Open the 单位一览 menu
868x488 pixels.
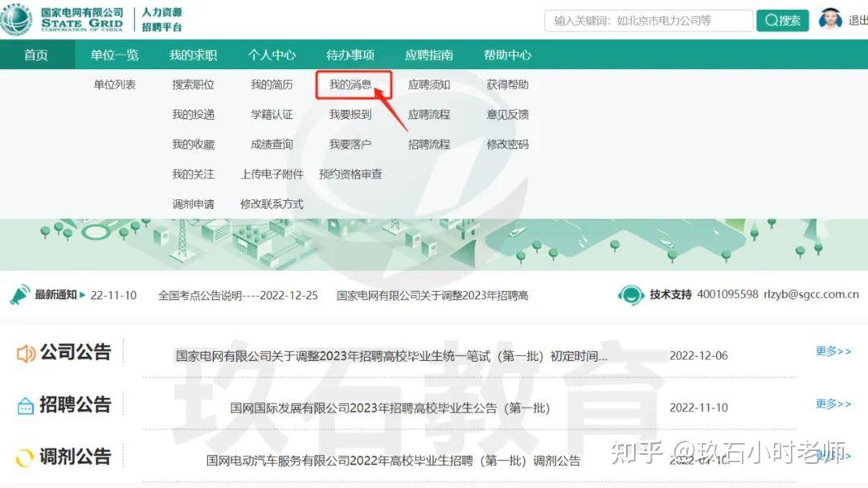pyautogui.click(x=115, y=55)
